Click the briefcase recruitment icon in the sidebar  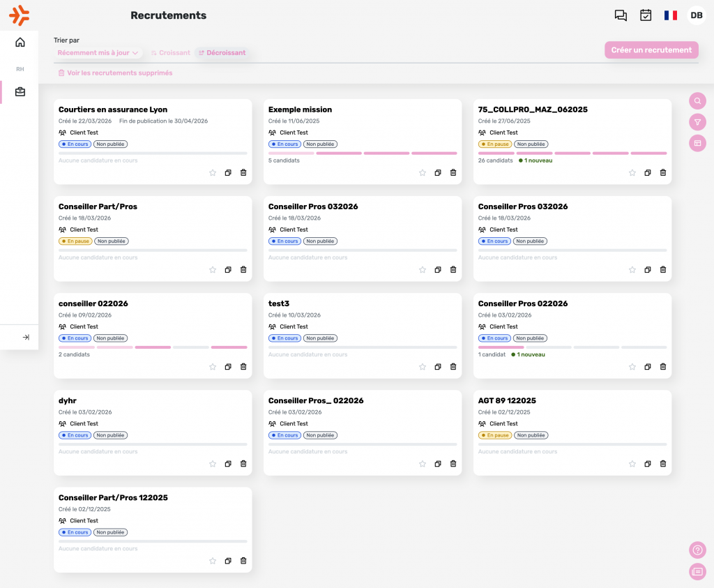click(x=19, y=91)
